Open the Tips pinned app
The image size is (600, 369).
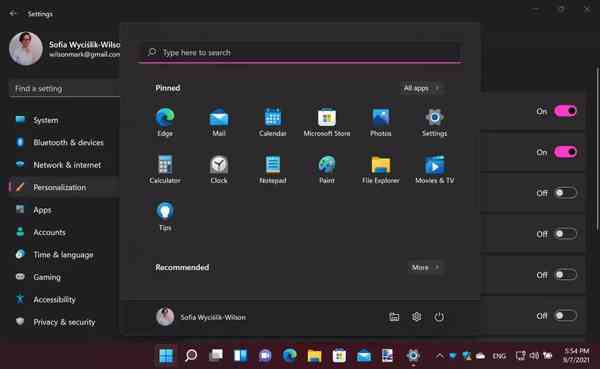[165, 216]
